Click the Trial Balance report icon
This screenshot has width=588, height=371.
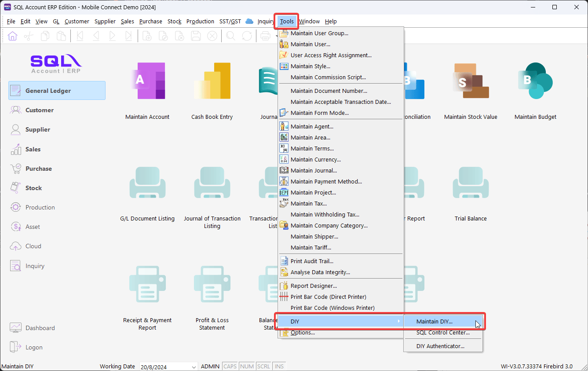(471, 185)
